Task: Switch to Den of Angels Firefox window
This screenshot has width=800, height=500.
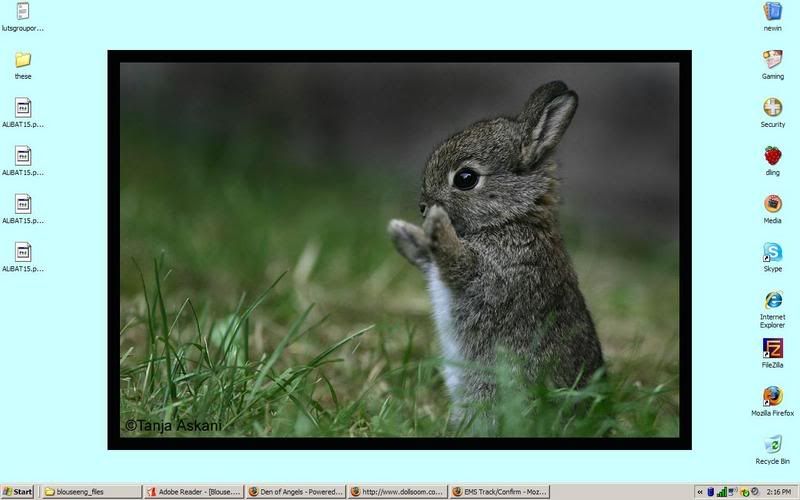Action: pos(294,492)
